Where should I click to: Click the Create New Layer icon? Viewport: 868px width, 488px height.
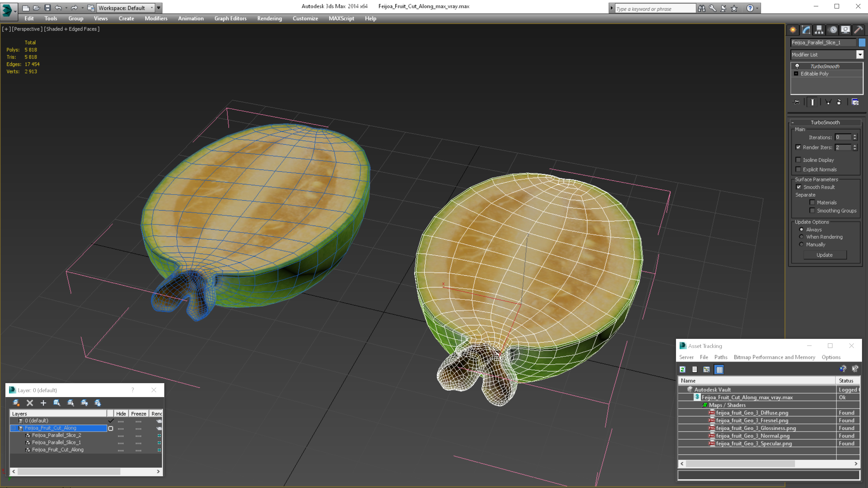tap(16, 403)
